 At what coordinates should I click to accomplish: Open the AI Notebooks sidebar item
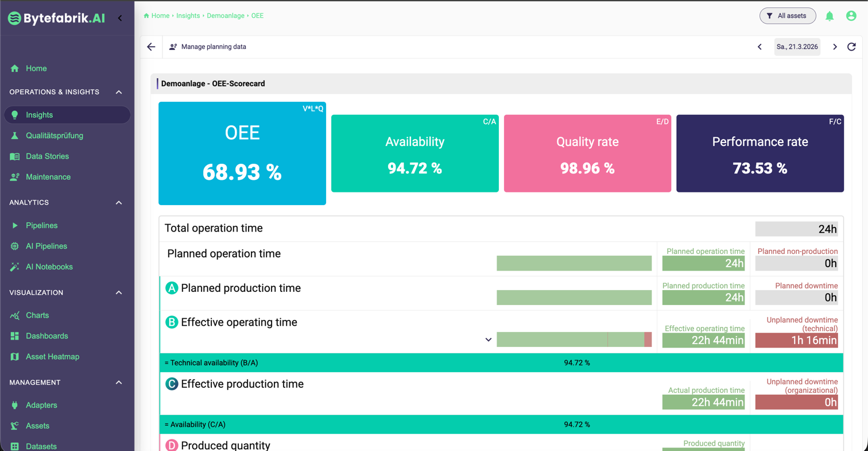click(x=49, y=267)
